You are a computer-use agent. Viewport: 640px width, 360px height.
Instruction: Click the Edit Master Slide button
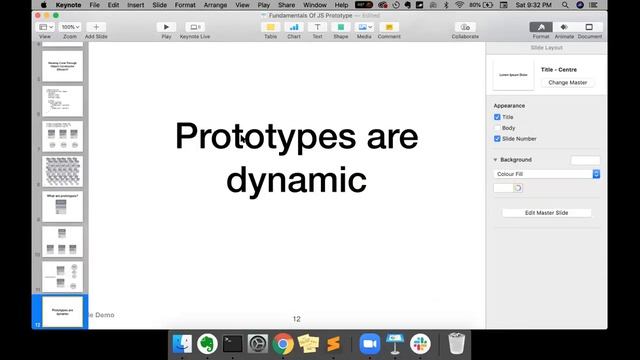click(546, 213)
